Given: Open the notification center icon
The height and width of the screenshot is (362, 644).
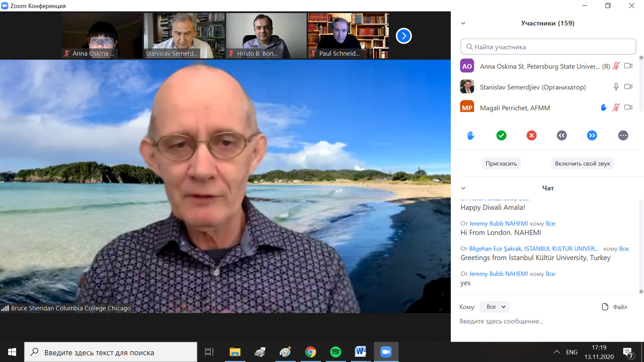Looking at the screenshot, I should [x=628, y=352].
